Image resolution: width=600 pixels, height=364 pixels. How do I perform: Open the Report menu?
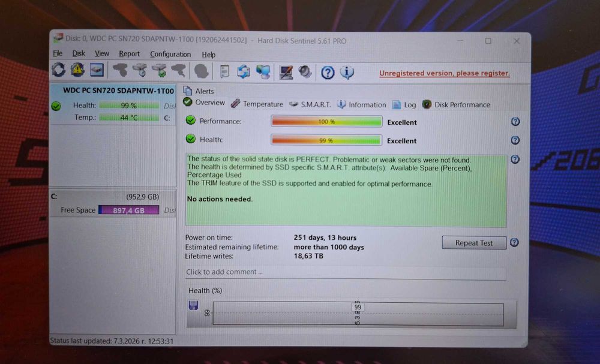click(x=130, y=54)
